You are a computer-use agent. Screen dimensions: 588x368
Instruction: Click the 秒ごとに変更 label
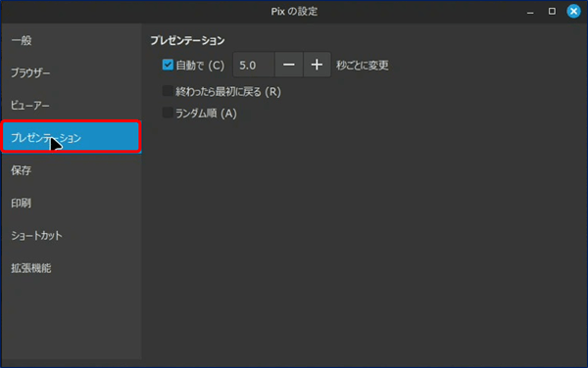click(363, 66)
